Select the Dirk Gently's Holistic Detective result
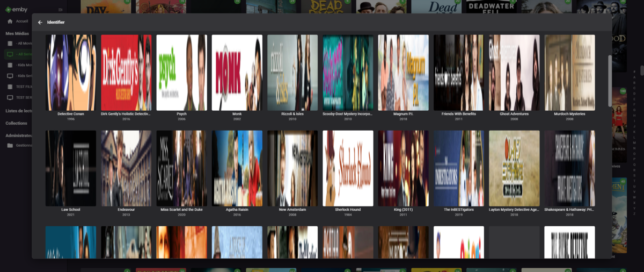 [126, 73]
